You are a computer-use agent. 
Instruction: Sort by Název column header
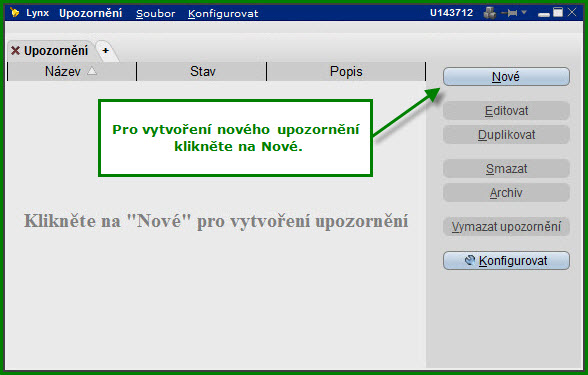pyautogui.click(x=71, y=71)
